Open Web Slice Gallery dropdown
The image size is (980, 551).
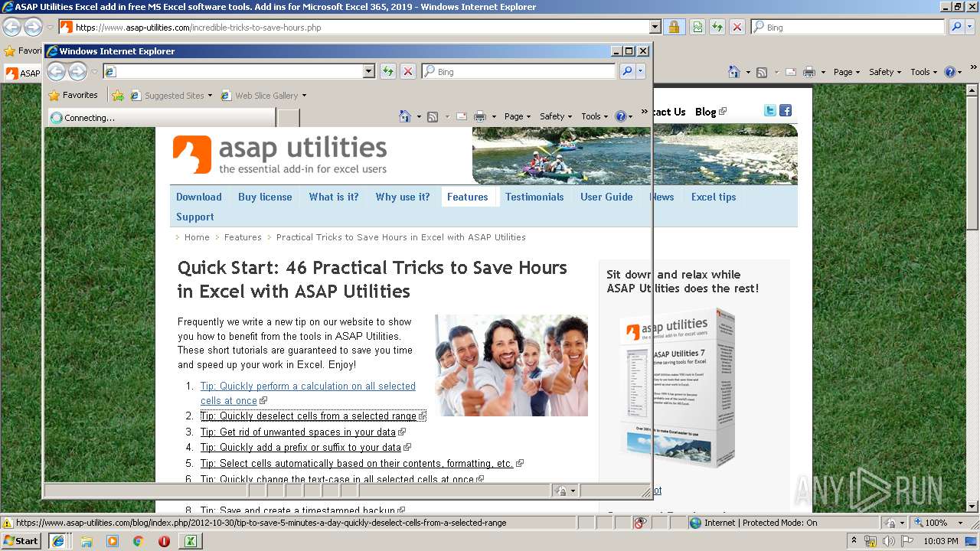point(304,96)
